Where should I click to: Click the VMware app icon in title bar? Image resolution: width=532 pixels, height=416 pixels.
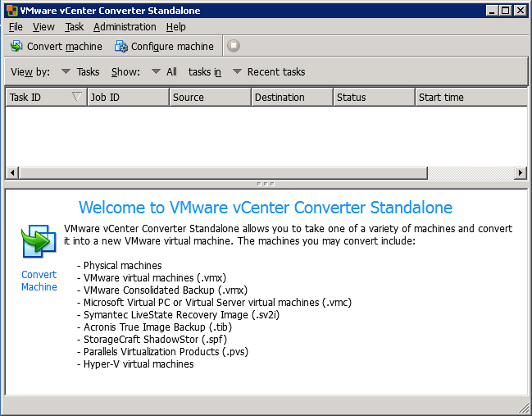[x=10, y=11]
